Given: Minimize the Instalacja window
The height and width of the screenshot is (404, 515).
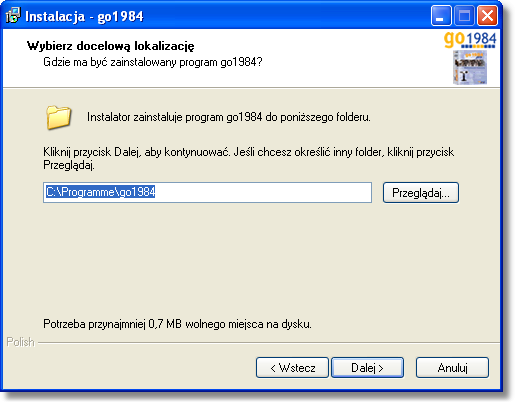Looking at the screenshot, I should click(x=441, y=16).
